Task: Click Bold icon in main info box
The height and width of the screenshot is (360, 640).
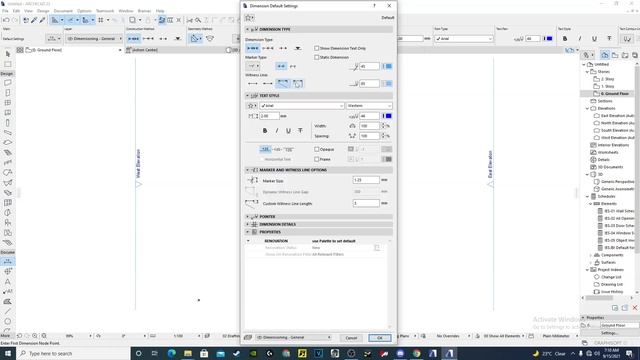Action: pyautogui.click(x=565, y=39)
